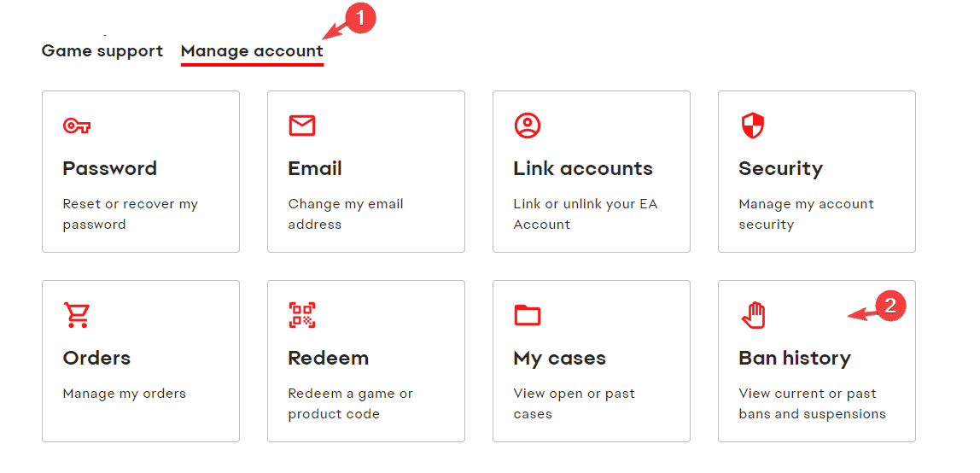The width and height of the screenshot is (980, 473).
Task: Click the key icon on Password card
Action: click(77, 126)
